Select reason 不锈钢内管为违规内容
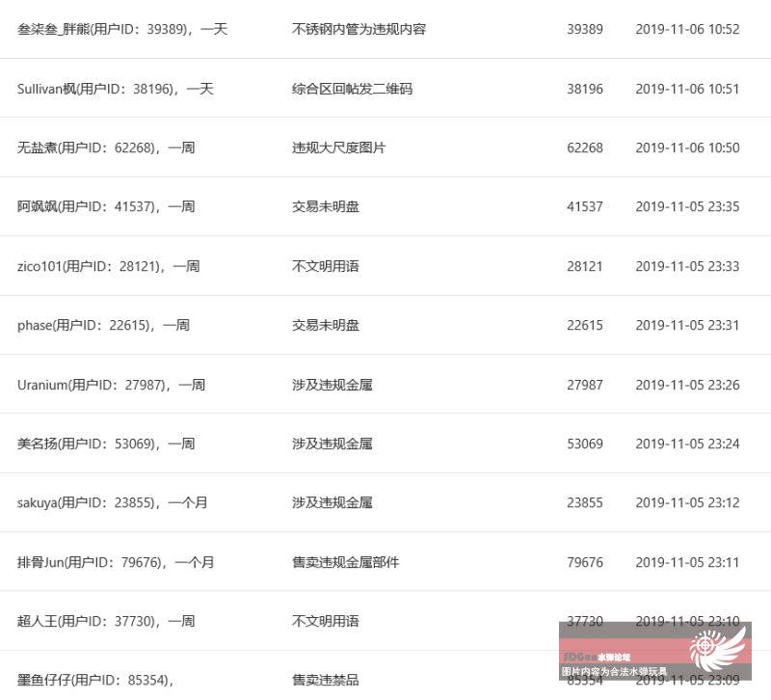Image resolution: width=771 pixels, height=700 pixels. [x=359, y=30]
